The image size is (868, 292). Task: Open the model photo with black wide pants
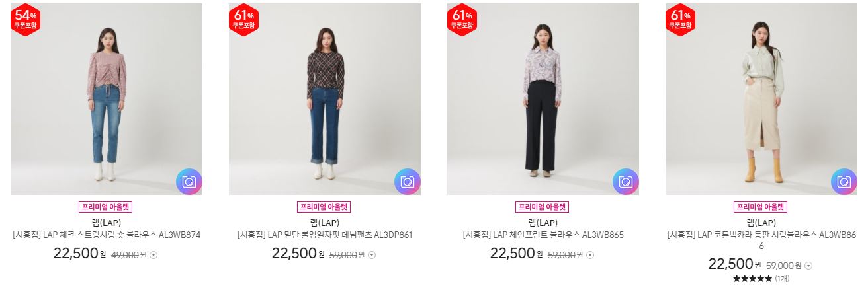point(543,99)
